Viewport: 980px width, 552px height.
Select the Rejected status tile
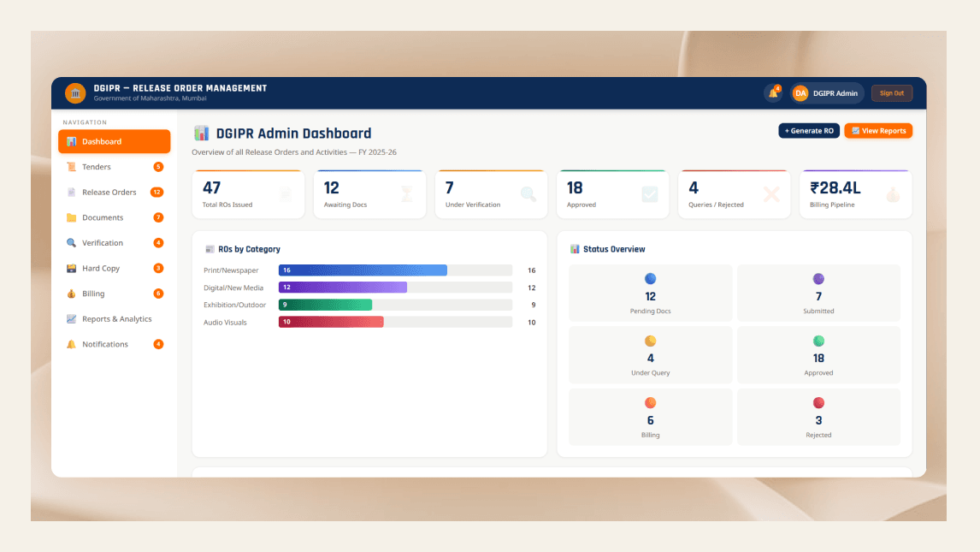(x=818, y=417)
